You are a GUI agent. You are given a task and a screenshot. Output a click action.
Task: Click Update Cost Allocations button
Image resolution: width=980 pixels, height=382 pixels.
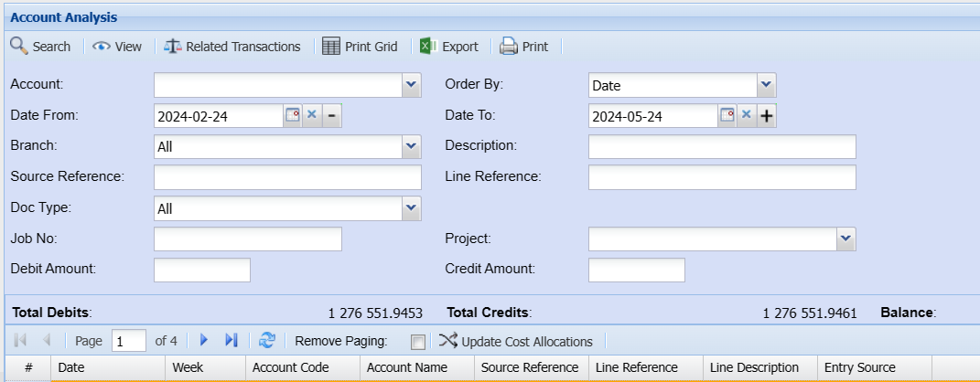pos(516,342)
